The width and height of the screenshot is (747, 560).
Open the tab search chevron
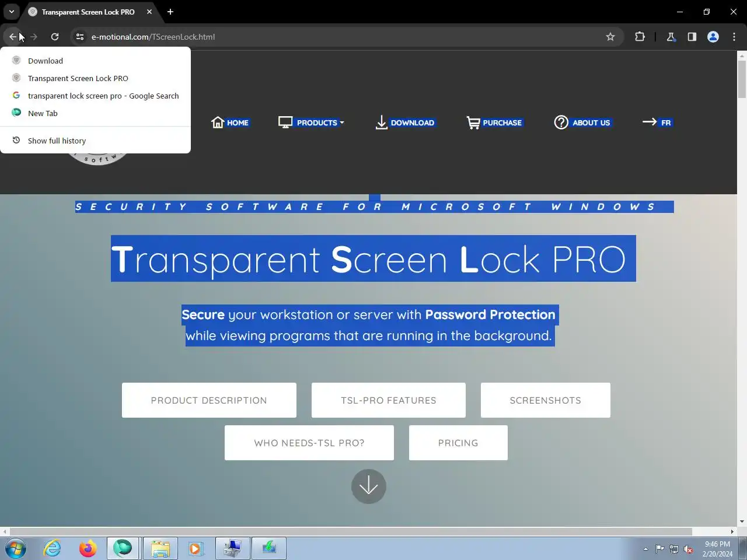point(11,12)
